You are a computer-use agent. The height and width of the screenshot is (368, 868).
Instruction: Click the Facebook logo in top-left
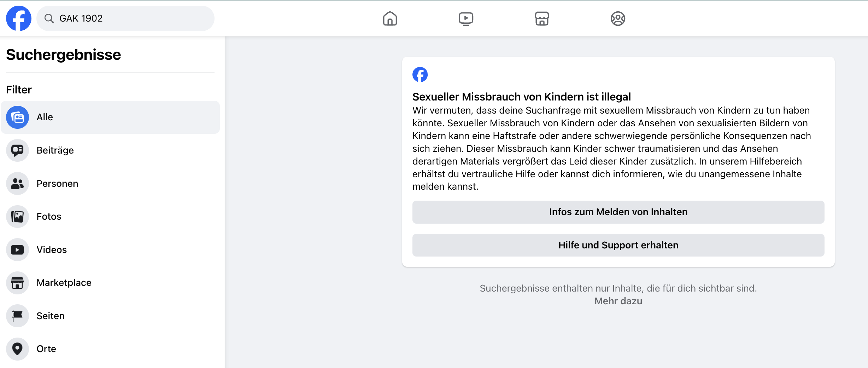coord(19,18)
